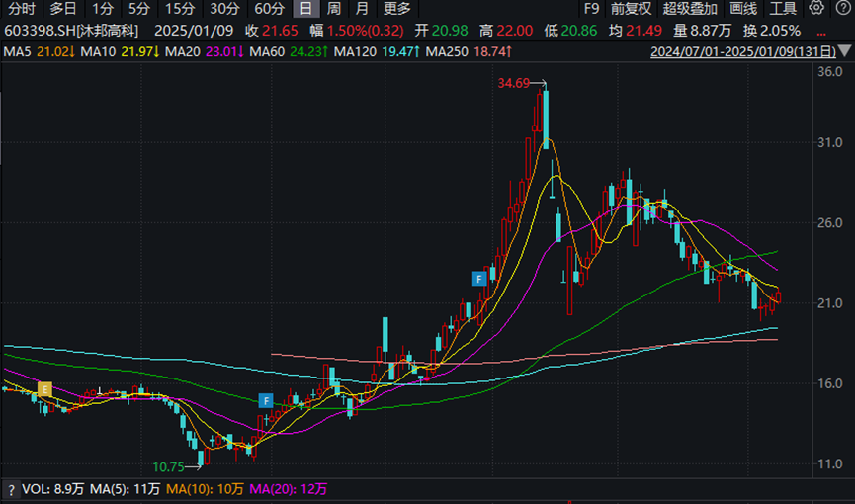Click the 10.75 low price marker arrow
Image resolution: width=855 pixels, height=504 pixels.
[x=194, y=466]
